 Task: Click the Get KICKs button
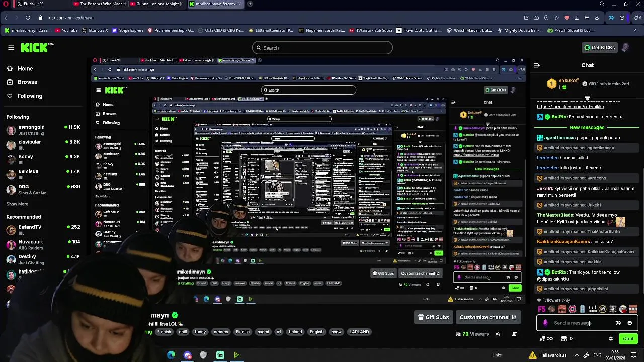point(599,48)
